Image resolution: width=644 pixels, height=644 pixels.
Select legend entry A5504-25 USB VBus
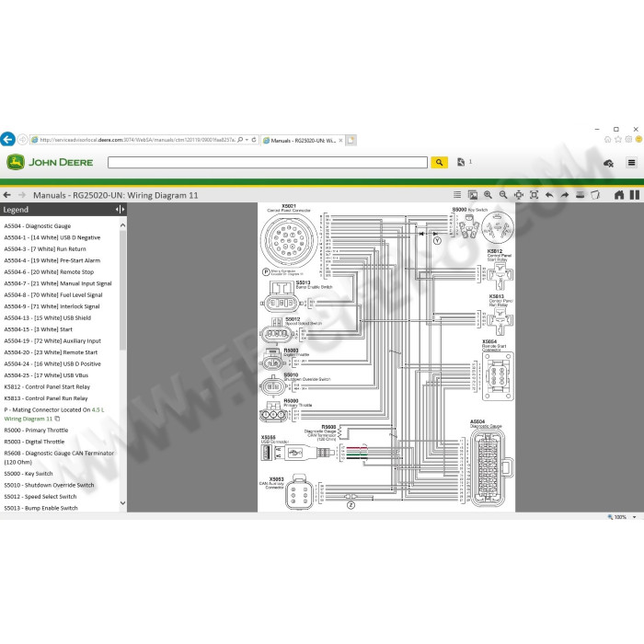[x=46, y=375]
